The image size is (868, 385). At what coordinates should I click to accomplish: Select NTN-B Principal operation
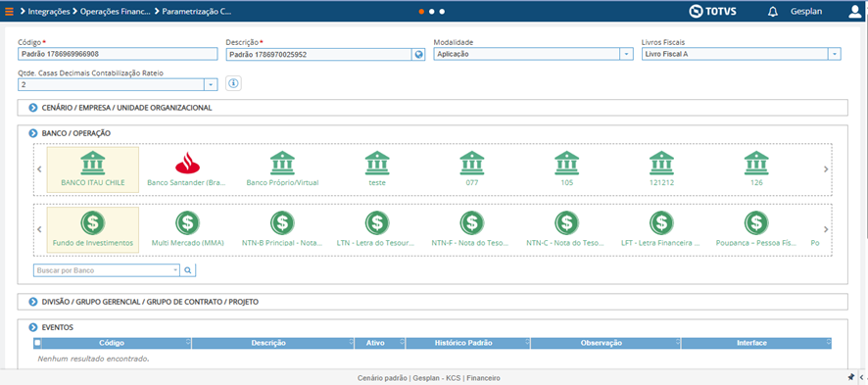coord(282,229)
